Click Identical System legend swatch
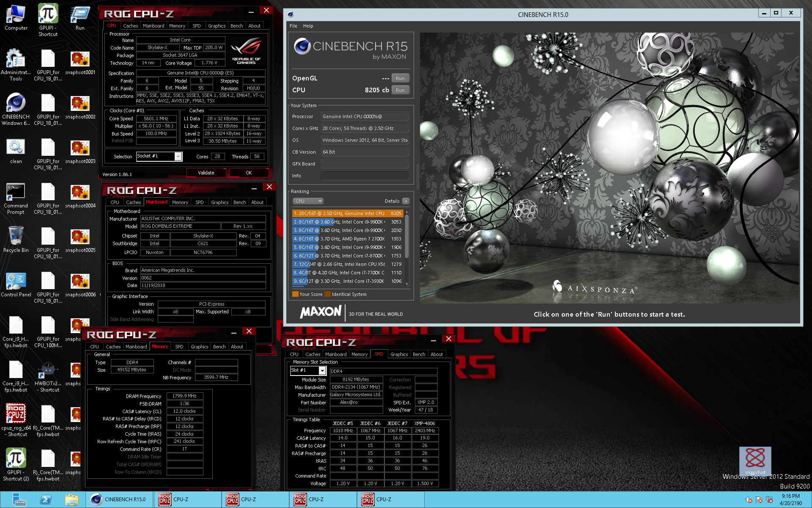The image size is (812, 508). click(327, 294)
